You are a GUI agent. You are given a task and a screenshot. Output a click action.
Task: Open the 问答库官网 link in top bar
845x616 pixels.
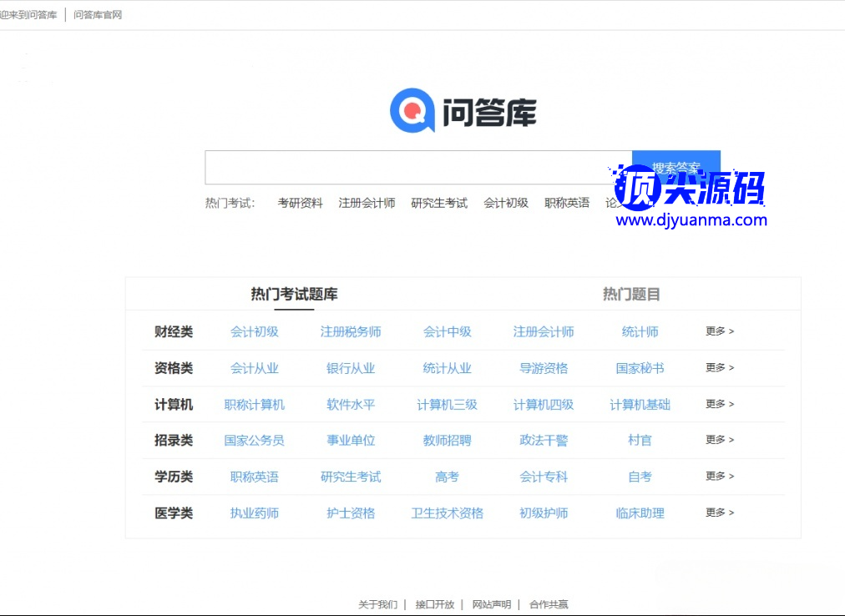[98, 15]
